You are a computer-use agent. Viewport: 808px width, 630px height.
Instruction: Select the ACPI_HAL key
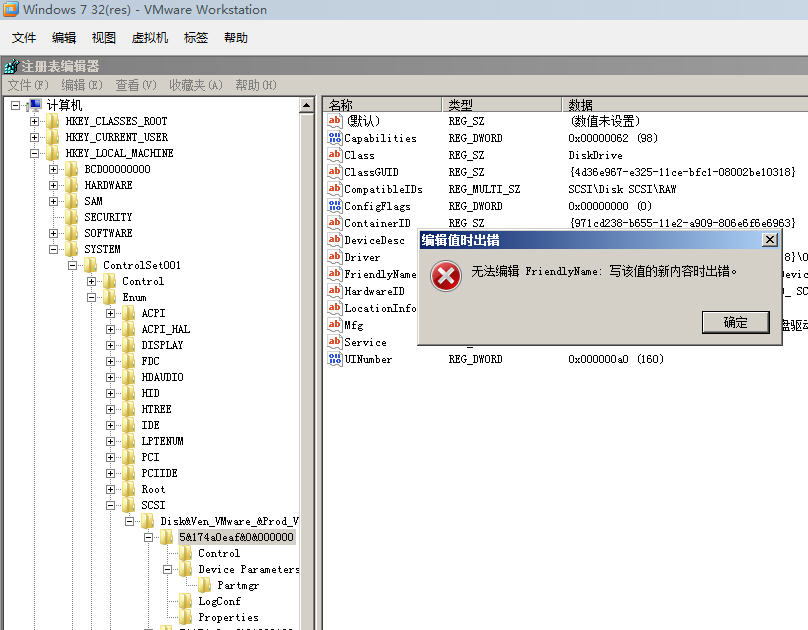(166, 329)
